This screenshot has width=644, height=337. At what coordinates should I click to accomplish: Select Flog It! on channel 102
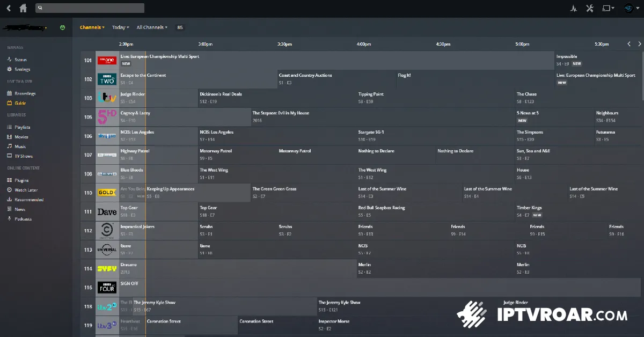[475, 79]
